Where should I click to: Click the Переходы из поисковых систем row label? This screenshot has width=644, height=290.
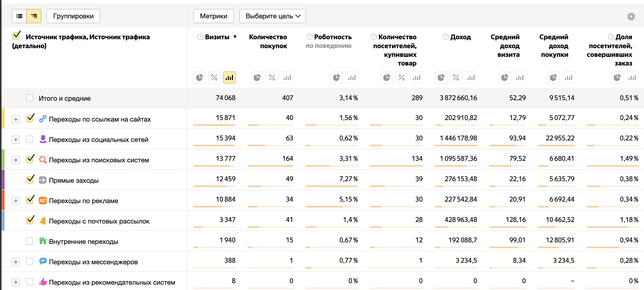click(99, 160)
